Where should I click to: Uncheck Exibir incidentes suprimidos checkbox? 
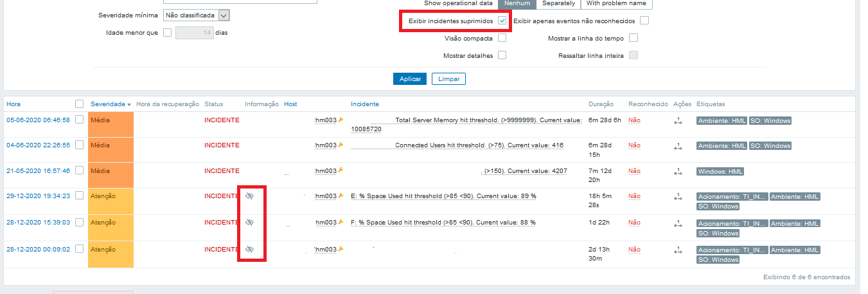point(502,21)
